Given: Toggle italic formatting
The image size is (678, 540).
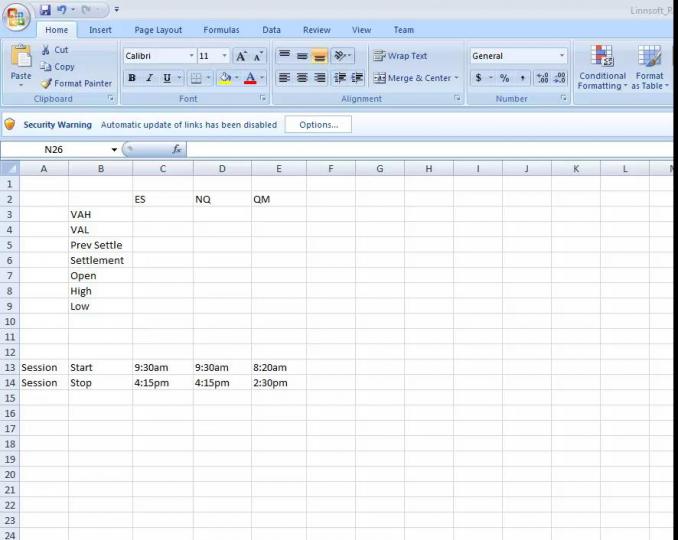Looking at the screenshot, I should coord(149,78).
